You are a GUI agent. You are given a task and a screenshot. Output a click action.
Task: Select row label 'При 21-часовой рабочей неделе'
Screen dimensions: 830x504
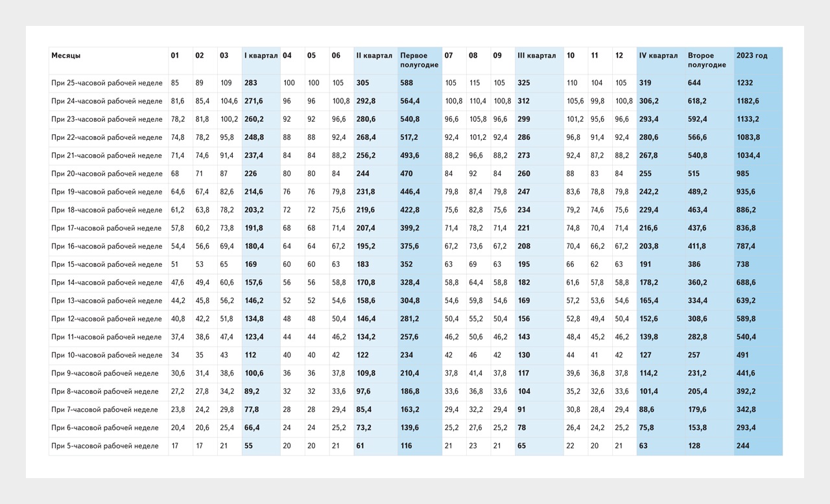point(107,155)
